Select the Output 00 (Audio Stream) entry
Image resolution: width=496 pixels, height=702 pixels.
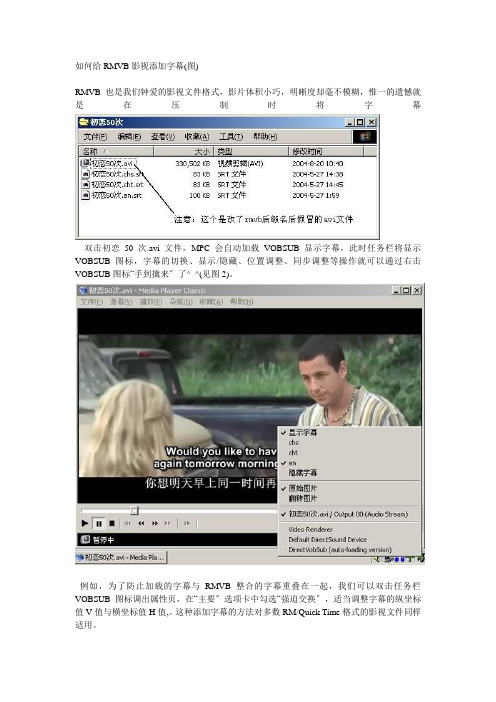click(x=349, y=514)
